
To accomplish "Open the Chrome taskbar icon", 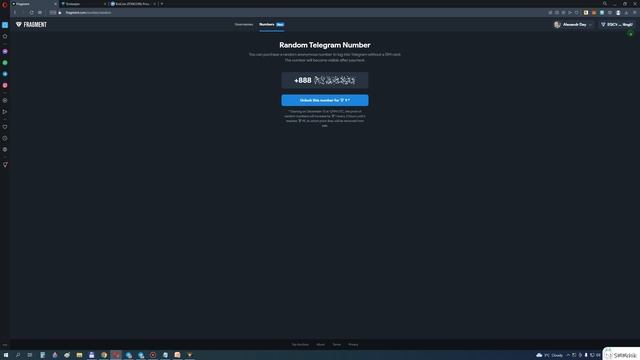I will (104, 355).
